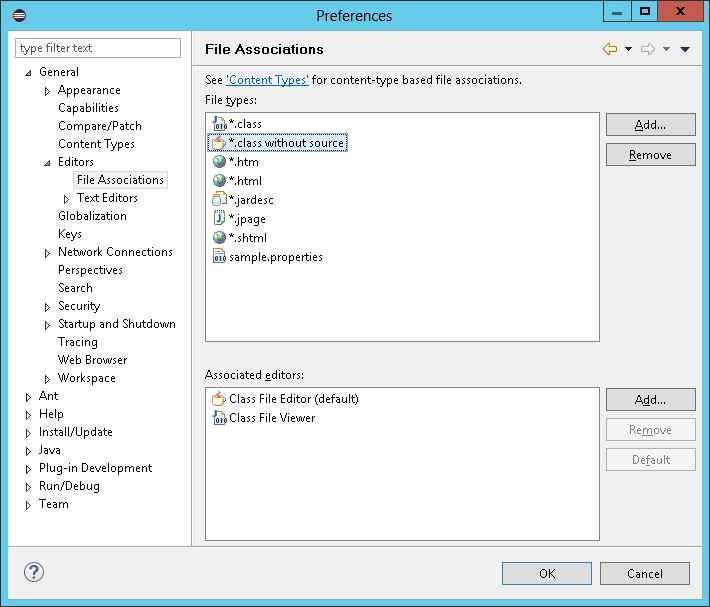Expand the Text Editors node
This screenshot has width=710, height=607.
(x=66, y=199)
